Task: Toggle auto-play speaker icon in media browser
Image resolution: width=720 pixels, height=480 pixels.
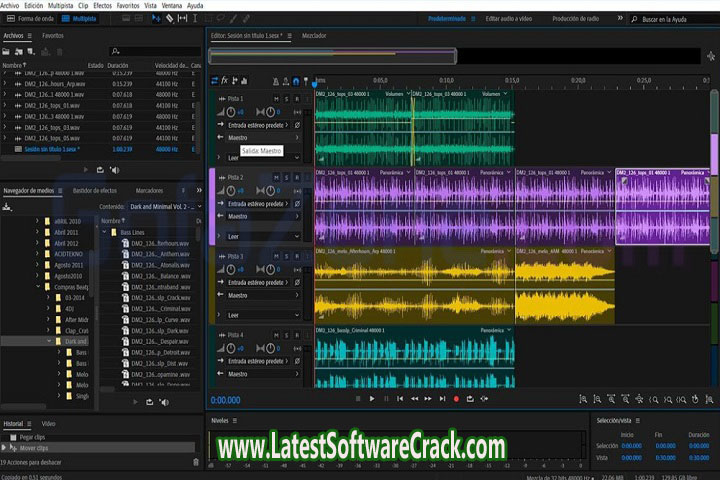Action: (164, 402)
